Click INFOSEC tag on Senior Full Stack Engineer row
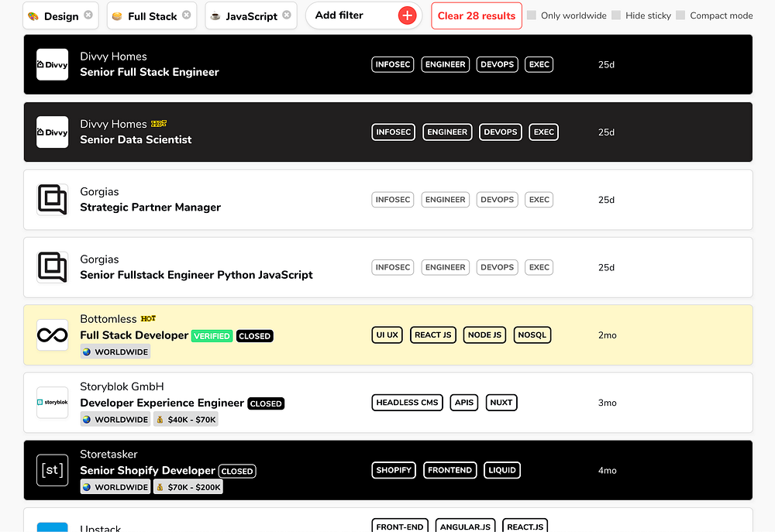 point(392,64)
